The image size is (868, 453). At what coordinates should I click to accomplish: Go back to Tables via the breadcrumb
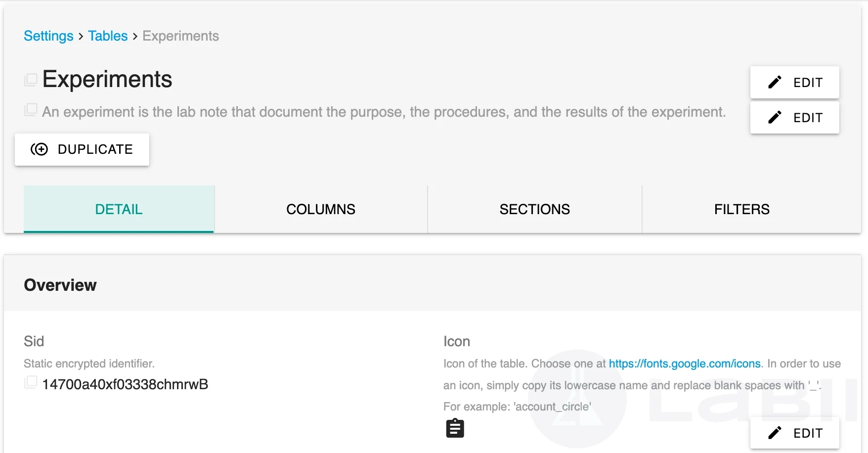pyautogui.click(x=108, y=36)
